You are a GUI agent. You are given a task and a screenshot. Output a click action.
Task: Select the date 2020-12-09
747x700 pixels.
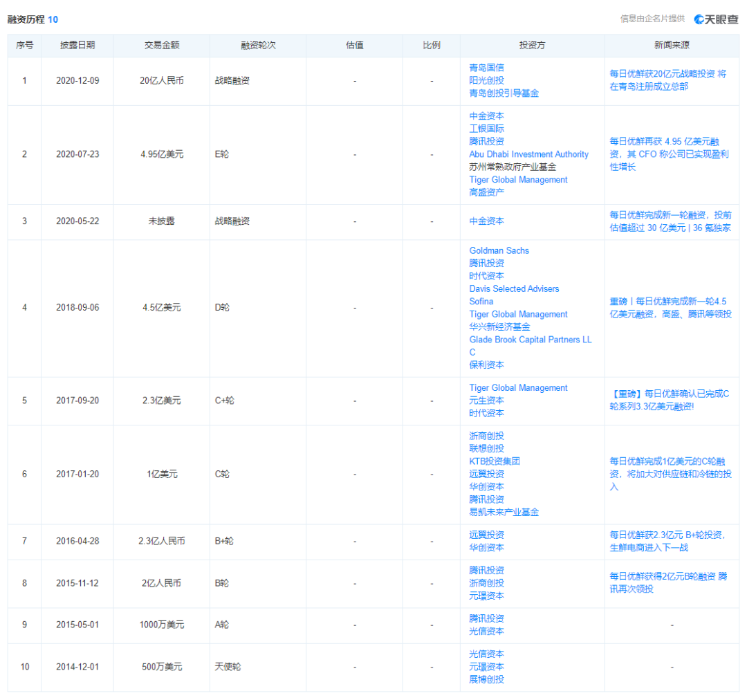[x=77, y=80]
